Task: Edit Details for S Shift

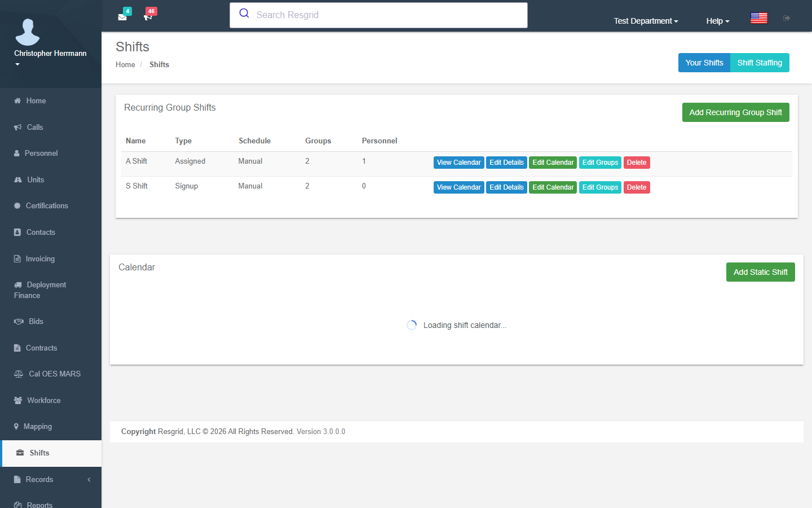Action: [506, 187]
